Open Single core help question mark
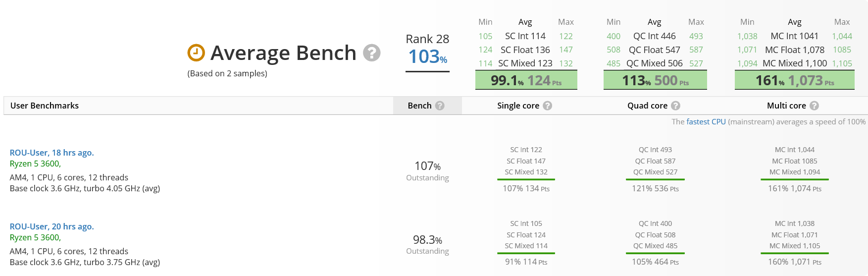The image size is (868, 276). [x=547, y=106]
